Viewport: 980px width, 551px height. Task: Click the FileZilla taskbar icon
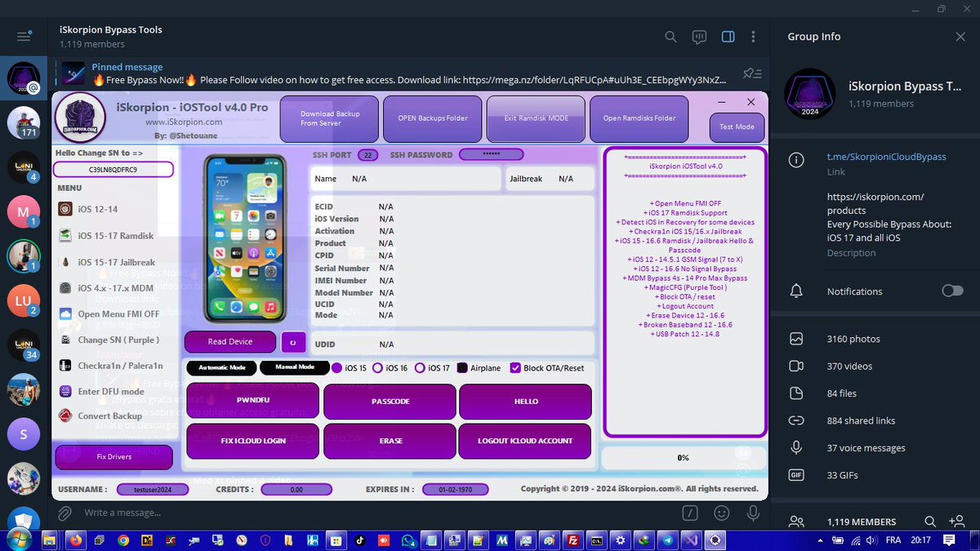point(572,540)
